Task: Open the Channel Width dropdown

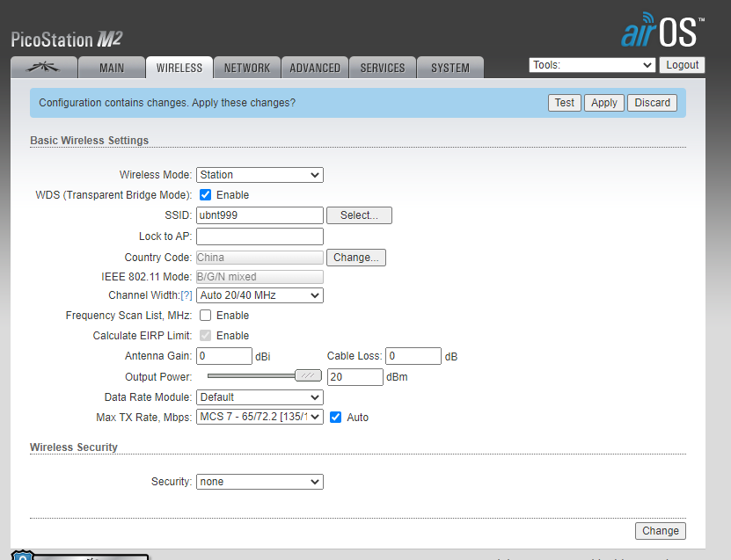Action: point(260,295)
